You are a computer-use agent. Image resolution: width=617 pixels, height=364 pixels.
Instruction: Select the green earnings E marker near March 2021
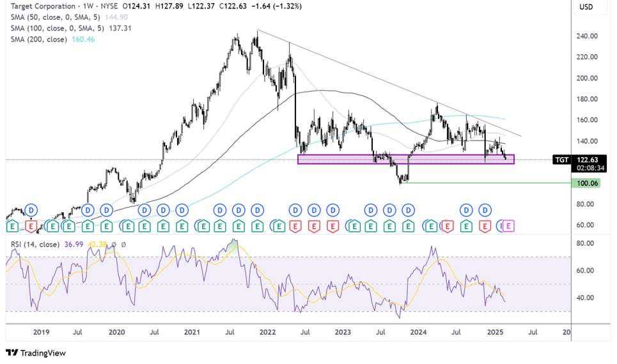pos(204,226)
